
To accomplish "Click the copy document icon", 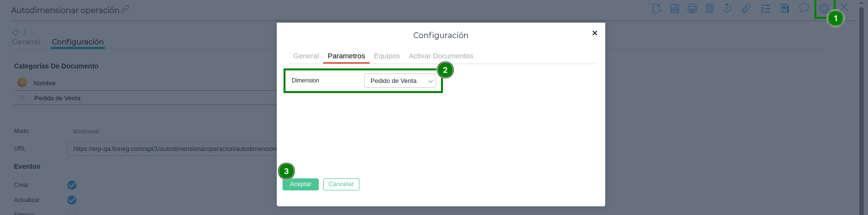I will point(710,8).
